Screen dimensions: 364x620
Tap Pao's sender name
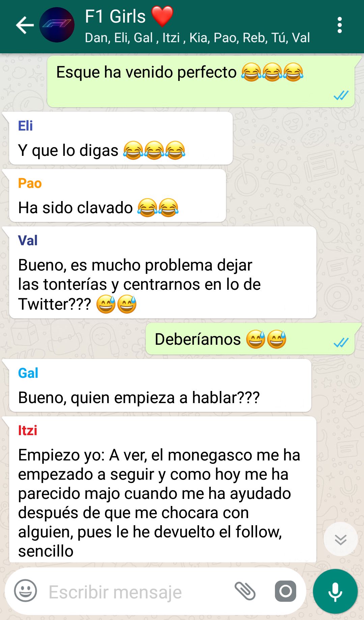click(x=30, y=184)
